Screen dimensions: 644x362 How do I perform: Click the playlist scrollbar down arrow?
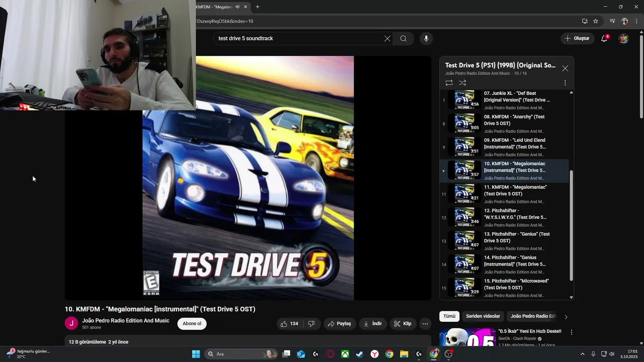coord(571,297)
